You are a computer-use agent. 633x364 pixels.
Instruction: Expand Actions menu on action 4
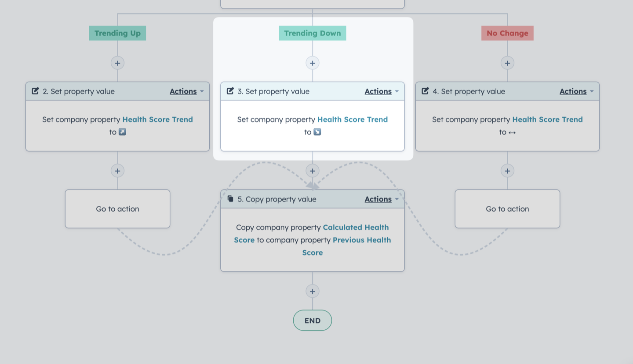click(577, 91)
